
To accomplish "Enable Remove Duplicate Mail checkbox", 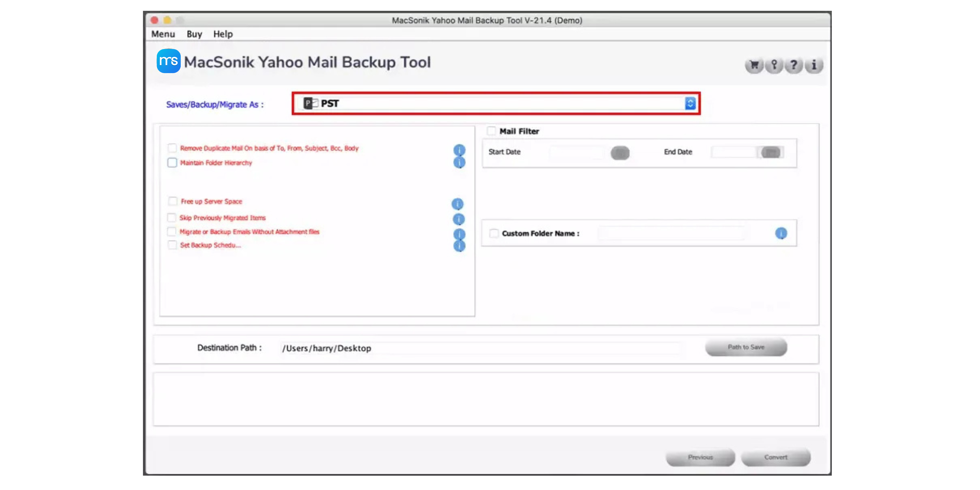I will tap(172, 148).
